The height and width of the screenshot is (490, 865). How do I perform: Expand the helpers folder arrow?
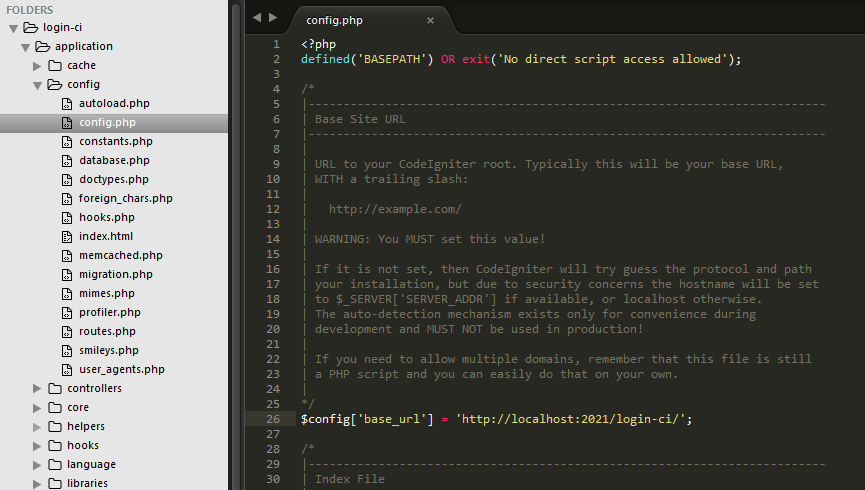pyautogui.click(x=37, y=427)
